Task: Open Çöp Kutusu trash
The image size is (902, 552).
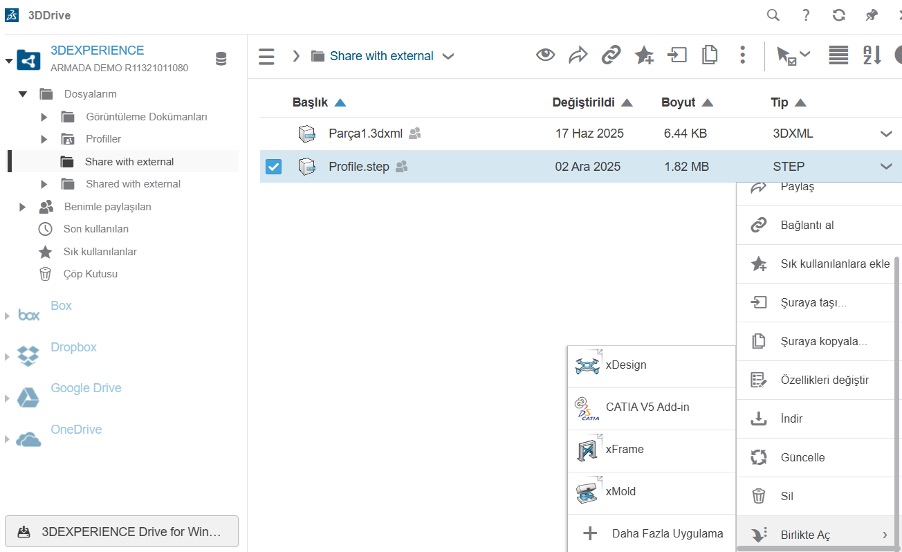Action: click(90, 274)
